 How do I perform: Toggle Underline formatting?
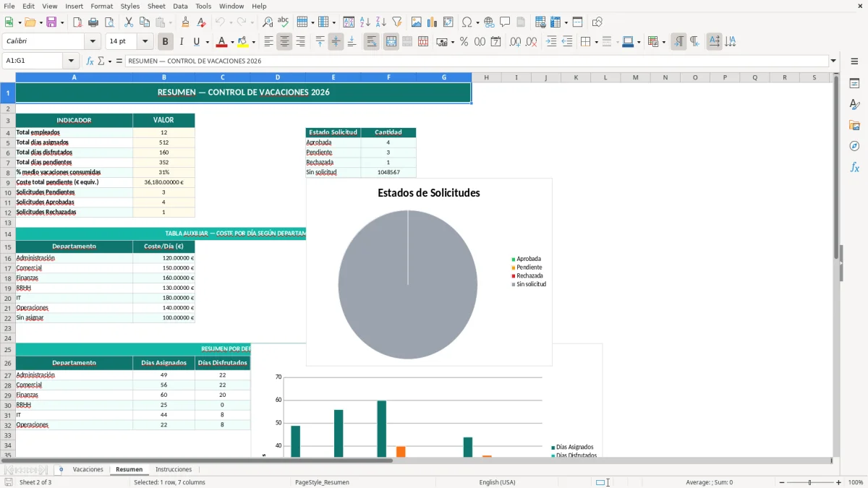click(x=197, y=42)
